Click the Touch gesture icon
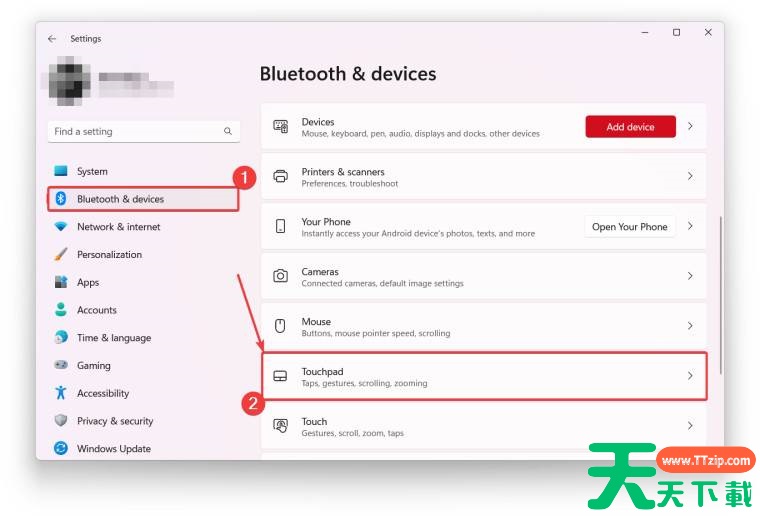 281,425
